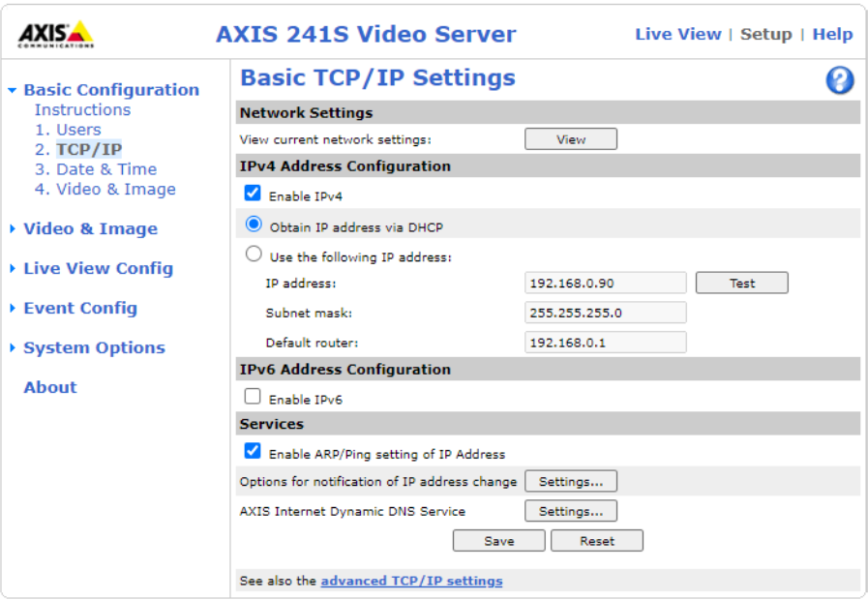Click the Subnet mask input field
Screen dimensions: 868x600
point(605,313)
